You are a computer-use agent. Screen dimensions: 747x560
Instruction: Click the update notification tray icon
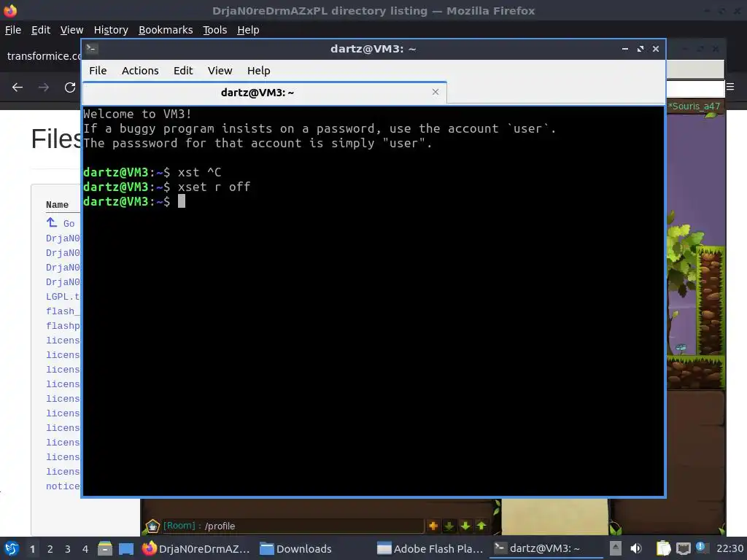point(700,547)
